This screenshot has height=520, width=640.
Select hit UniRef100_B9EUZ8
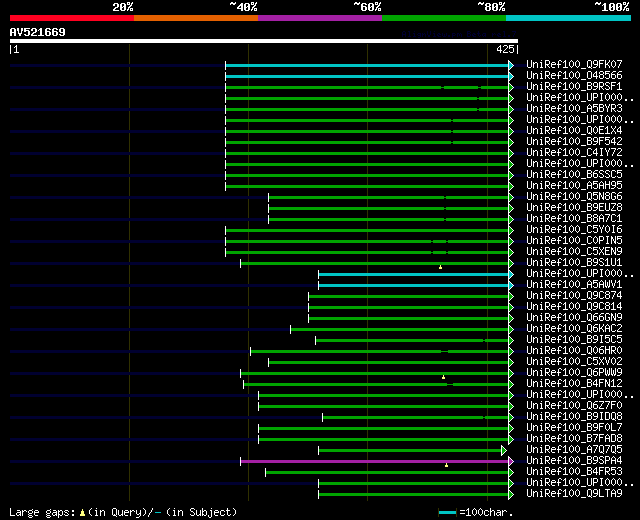[x=574, y=207]
